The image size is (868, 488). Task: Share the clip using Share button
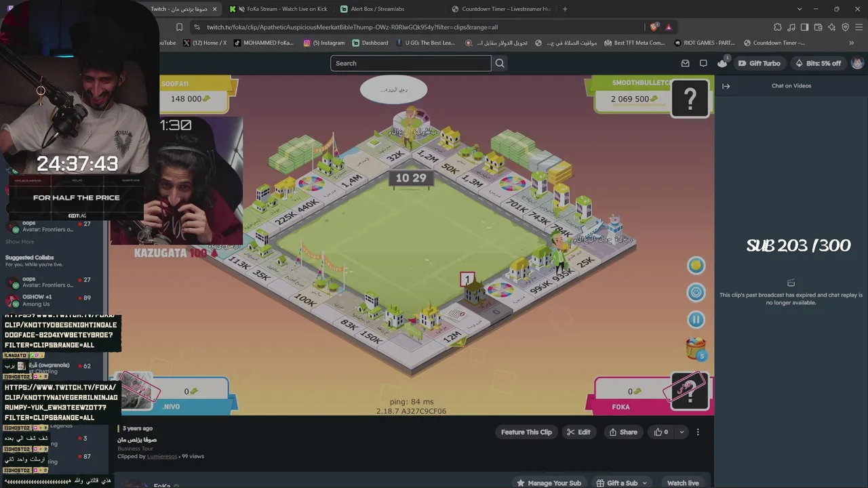623,432
